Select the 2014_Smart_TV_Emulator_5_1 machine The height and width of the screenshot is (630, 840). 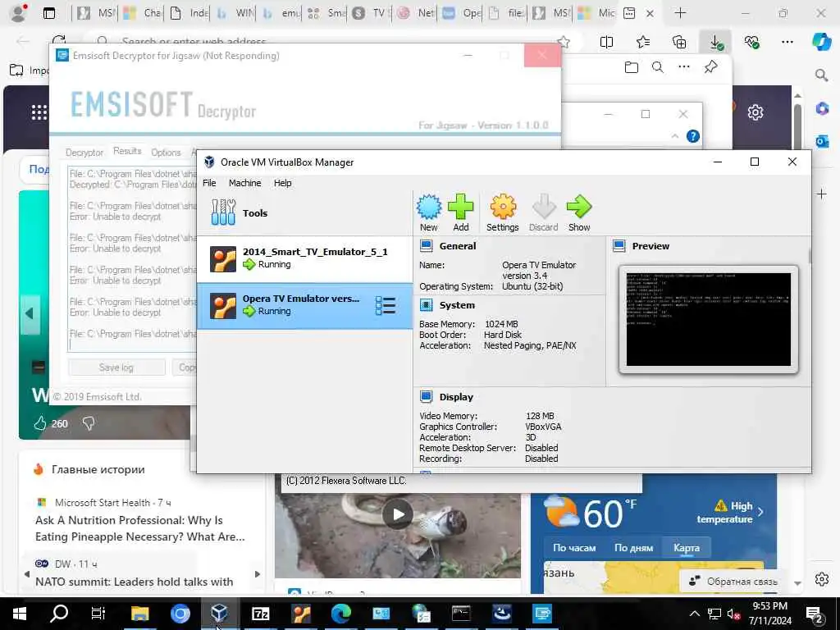coord(305,258)
